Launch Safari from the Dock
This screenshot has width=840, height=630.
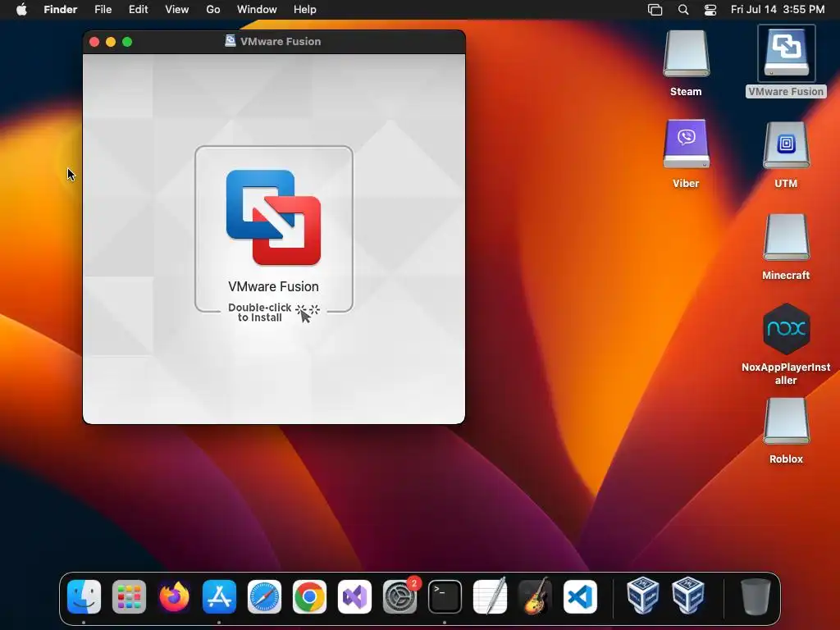click(264, 596)
